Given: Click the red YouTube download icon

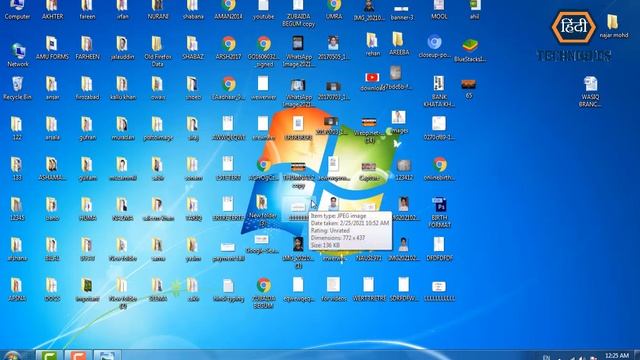Looking at the screenshot, I should [372, 78].
